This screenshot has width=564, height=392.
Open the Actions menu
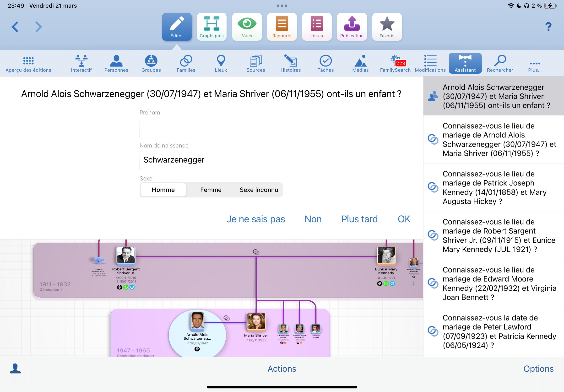282,369
